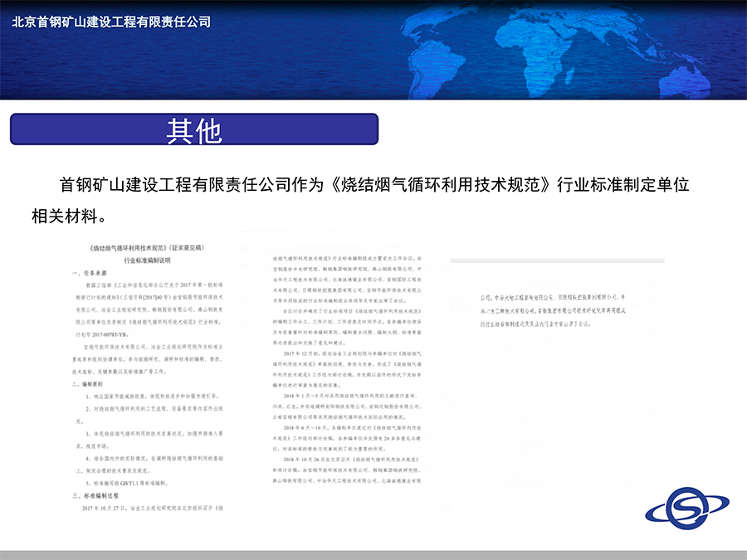This screenshot has height=560, width=747.
Task: Open the middle scanned document page thumbnail
Action: (x=346, y=372)
